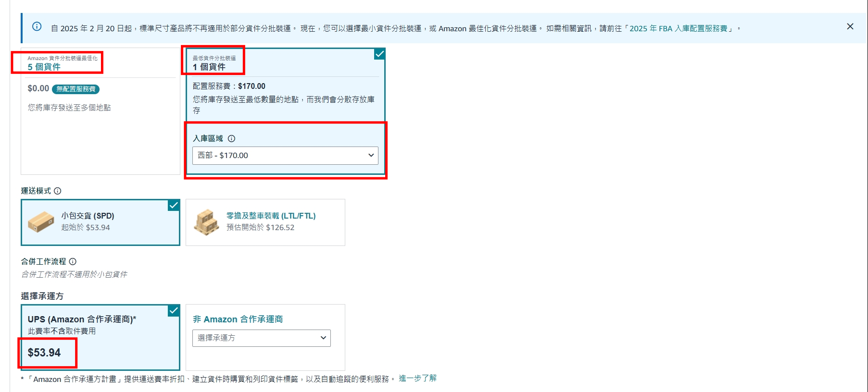Choose 零擔及整車裝載 (LTL/FTL) shipping mode
The image size is (868, 392).
pos(271,216)
